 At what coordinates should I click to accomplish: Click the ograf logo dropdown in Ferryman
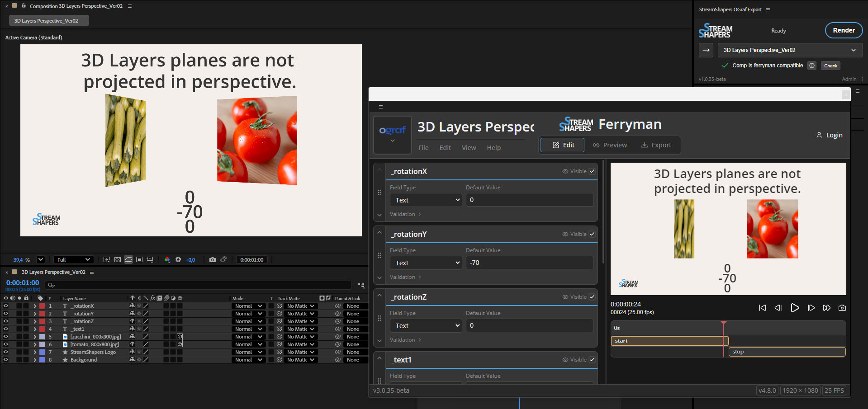pyautogui.click(x=393, y=135)
